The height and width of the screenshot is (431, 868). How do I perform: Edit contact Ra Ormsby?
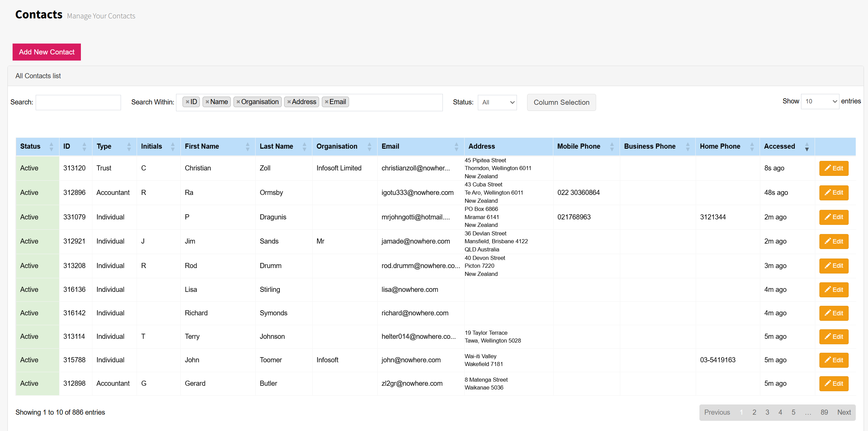coord(834,193)
